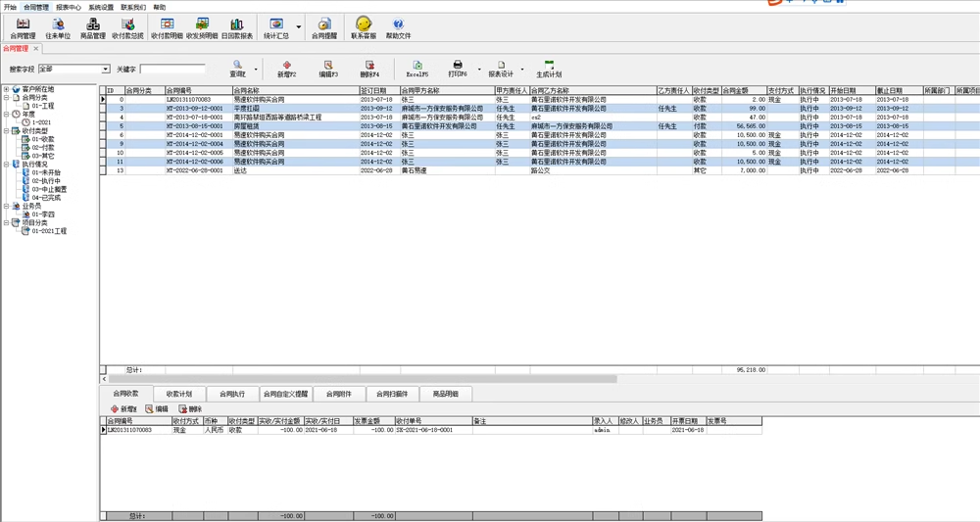Open 收发货明细 toolbar icon
The height and width of the screenshot is (522, 980).
click(202, 28)
